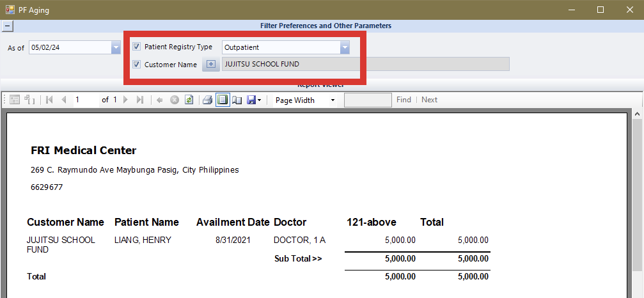Expand the Outpatient registry type dropdown
644x298 pixels.
point(345,47)
